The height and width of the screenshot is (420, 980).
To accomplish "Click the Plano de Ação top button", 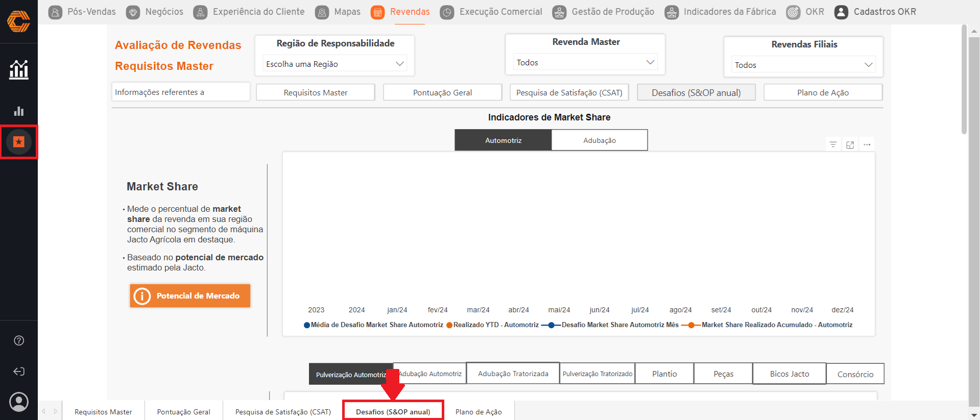I will 823,92.
